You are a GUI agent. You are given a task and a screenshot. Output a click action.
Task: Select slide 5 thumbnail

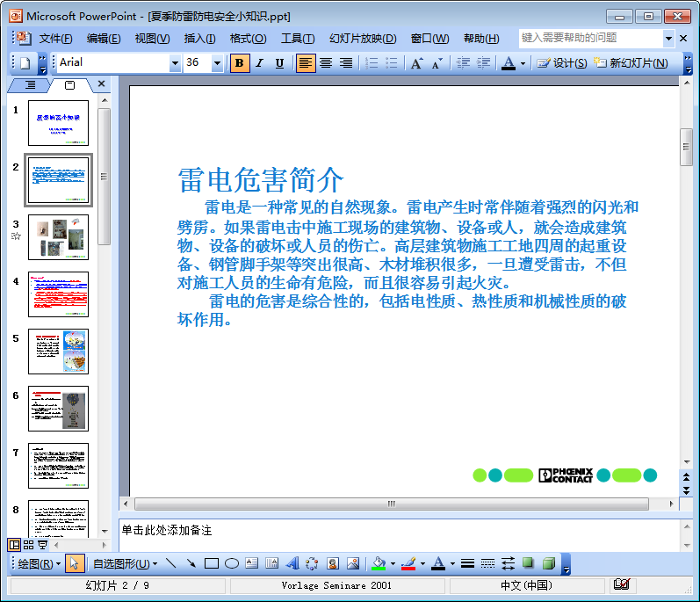(x=59, y=352)
